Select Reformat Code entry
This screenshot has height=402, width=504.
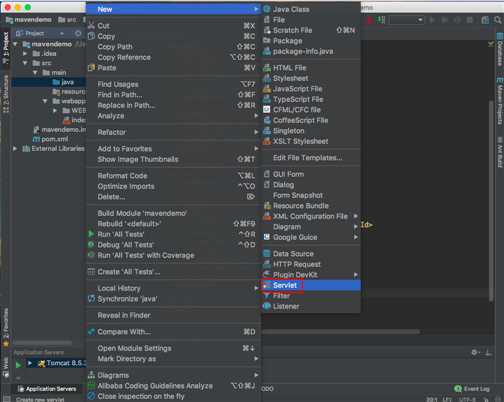pyautogui.click(x=173, y=176)
